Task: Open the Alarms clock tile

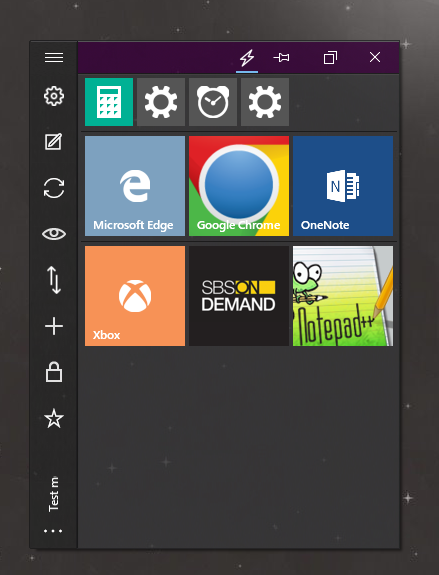Action: (213, 102)
